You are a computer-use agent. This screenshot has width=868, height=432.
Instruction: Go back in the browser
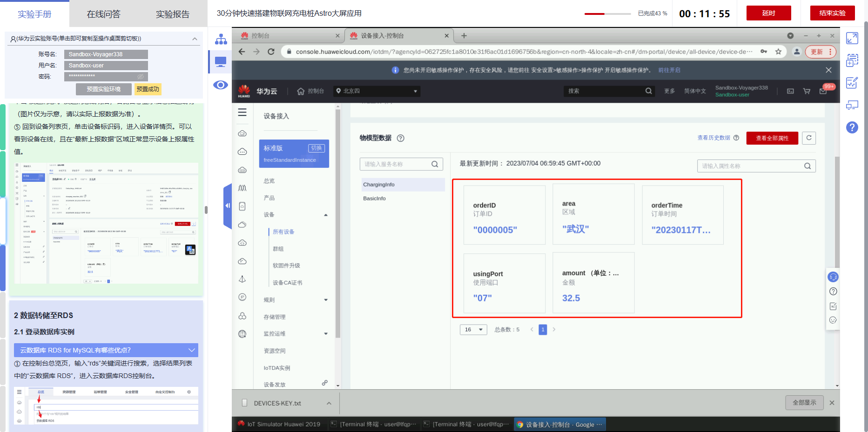pyautogui.click(x=242, y=52)
